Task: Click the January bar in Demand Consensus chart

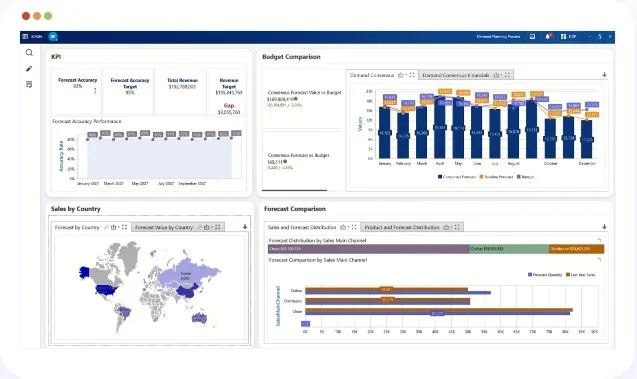Action: pyautogui.click(x=384, y=132)
